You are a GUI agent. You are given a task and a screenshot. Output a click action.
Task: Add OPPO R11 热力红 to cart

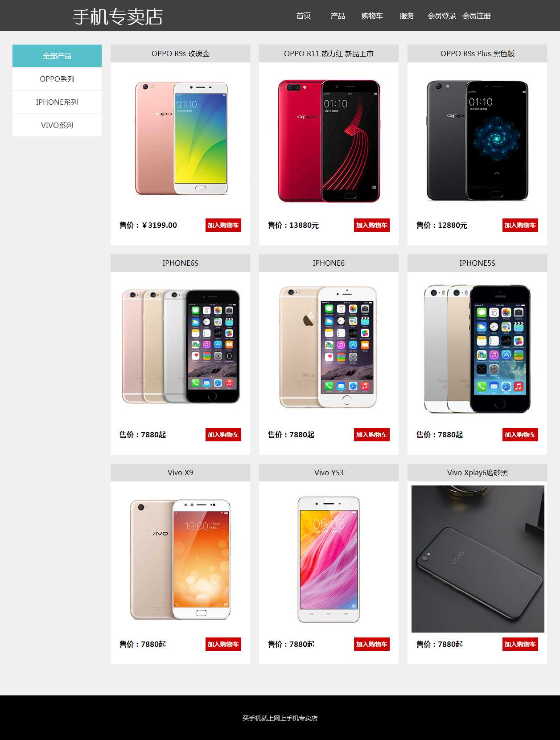pos(372,225)
